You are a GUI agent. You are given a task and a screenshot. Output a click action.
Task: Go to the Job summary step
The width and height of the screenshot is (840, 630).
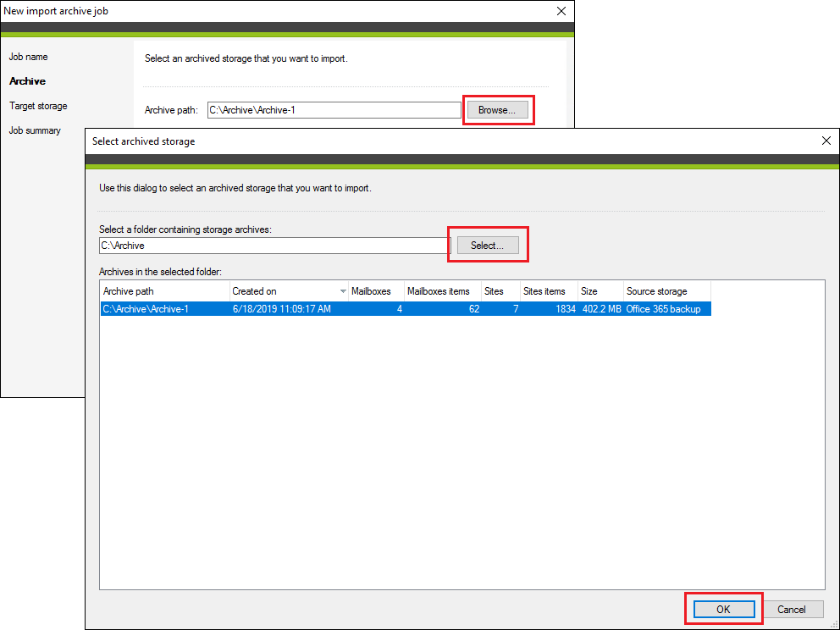click(35, 130)
